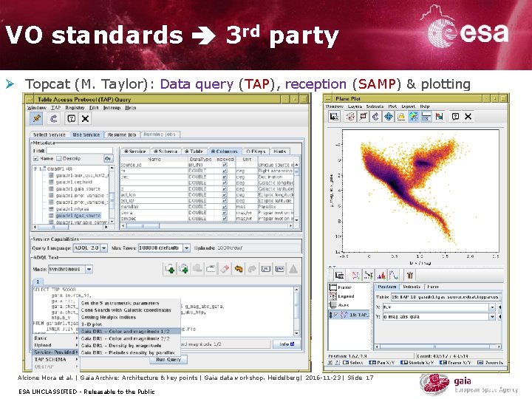The width and height of the screenshot is (532, 399).
Task: Click the grayed redo arrow icon
Action: pos(252,269)
